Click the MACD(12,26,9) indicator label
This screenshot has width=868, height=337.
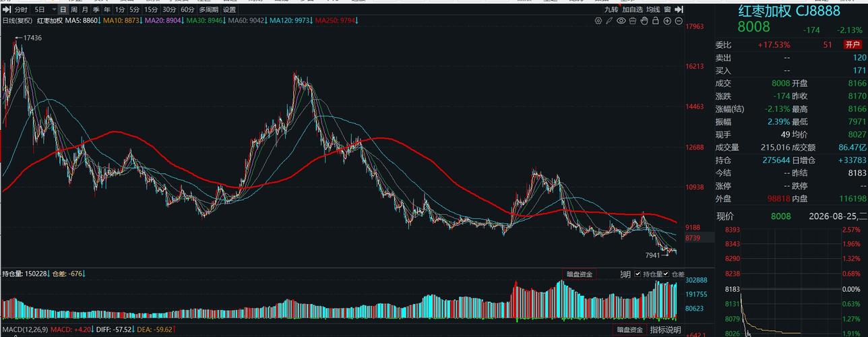[x=26, y=330]
